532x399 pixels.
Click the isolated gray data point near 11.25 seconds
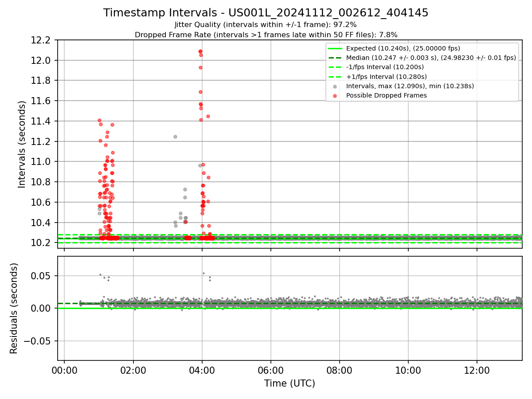coord(175,137)
